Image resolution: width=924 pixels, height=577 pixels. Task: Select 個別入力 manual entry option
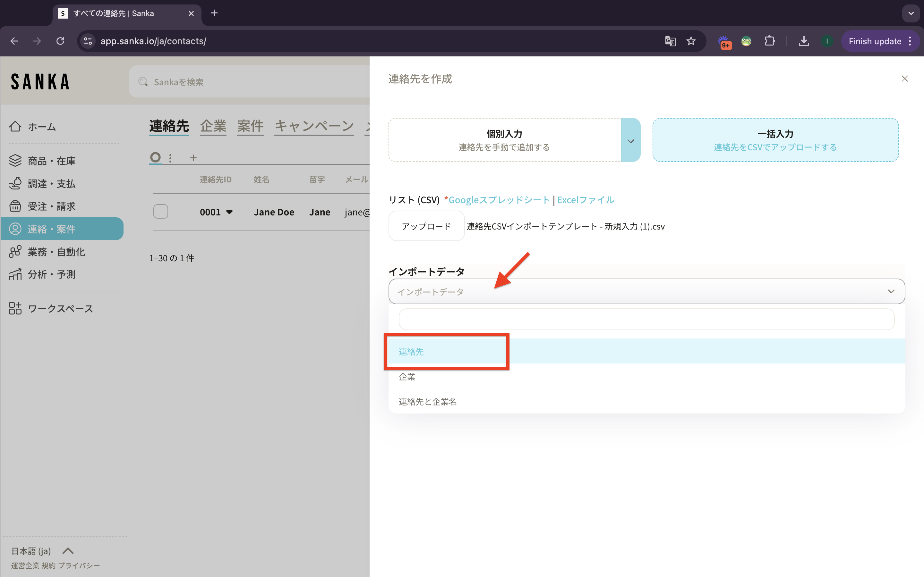(504, 140)
